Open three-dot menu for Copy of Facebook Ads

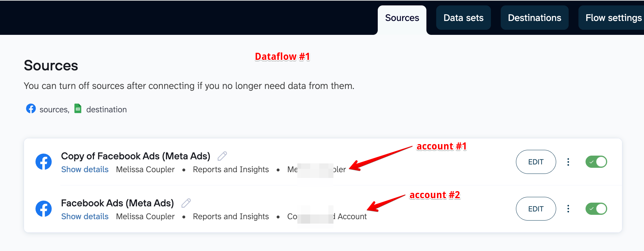coord(568,162)
